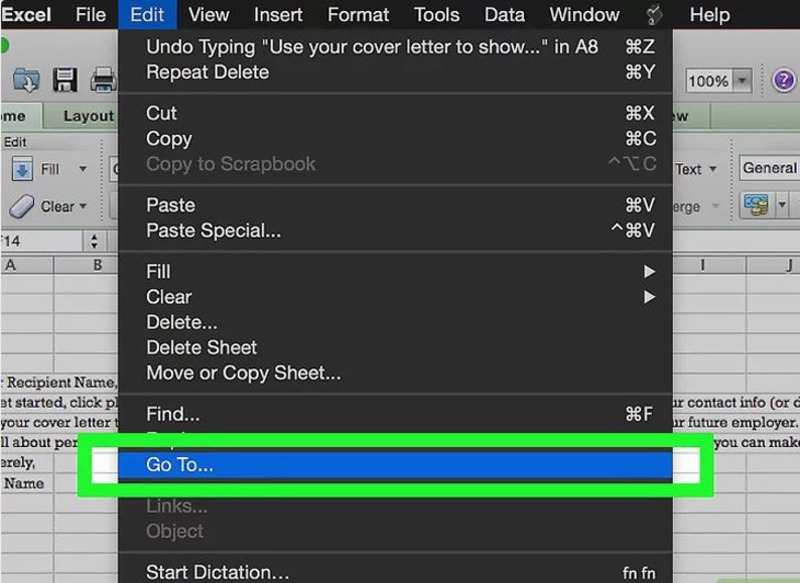Image resolution: width=800 pixels, height=583 pixels.
Task: Click the Save floppy disk icon
Action: (65, 80)
